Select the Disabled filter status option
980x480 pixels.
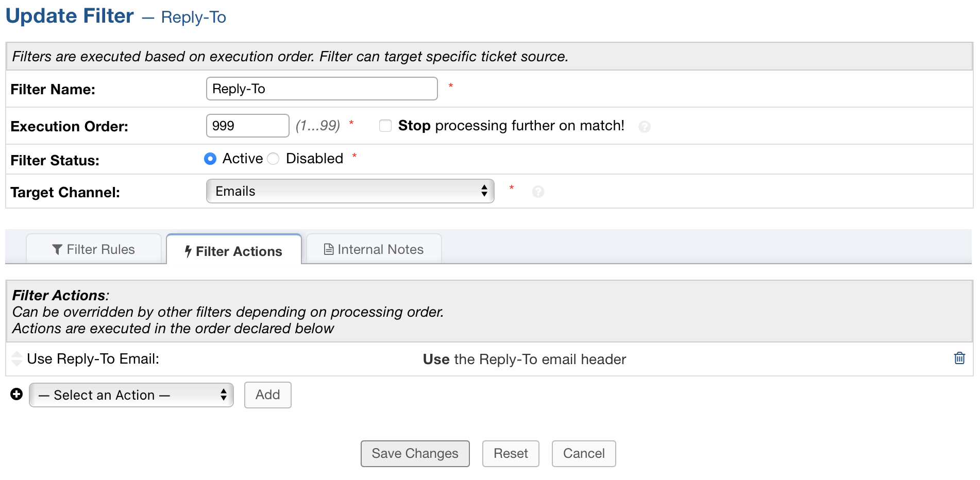pos(273,159)
